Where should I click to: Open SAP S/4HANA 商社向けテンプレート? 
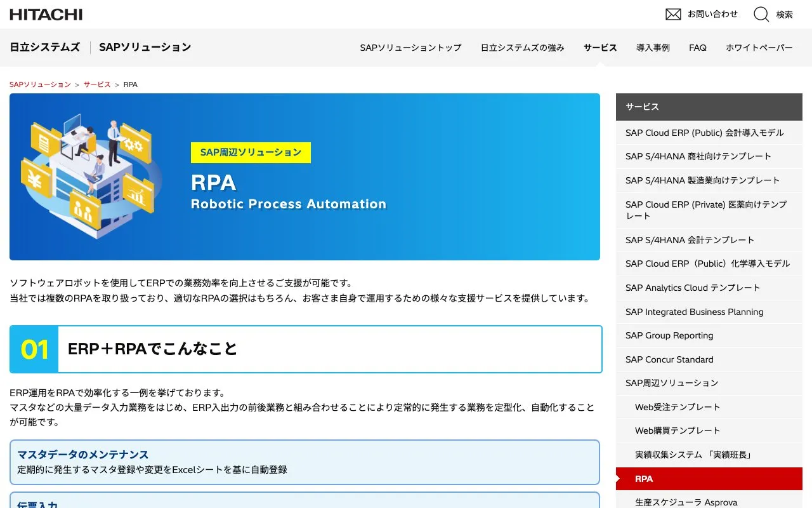709,156
